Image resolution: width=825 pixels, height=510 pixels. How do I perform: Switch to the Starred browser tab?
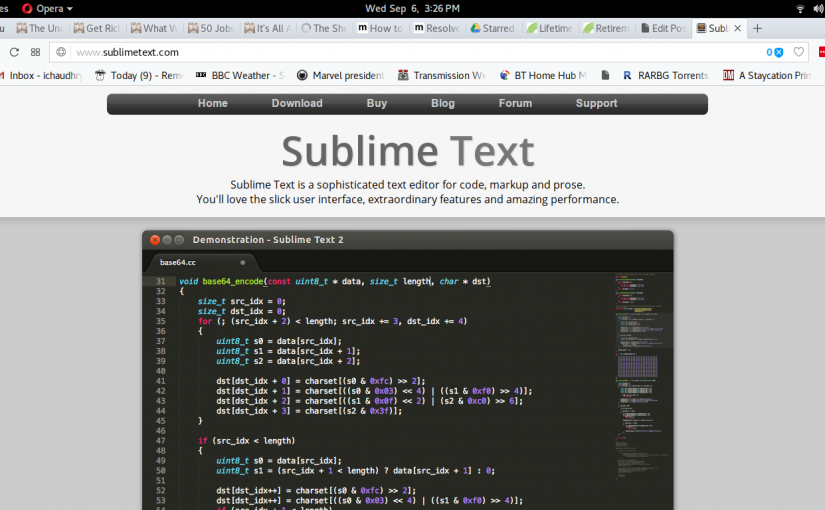click(x=492, y=29)
